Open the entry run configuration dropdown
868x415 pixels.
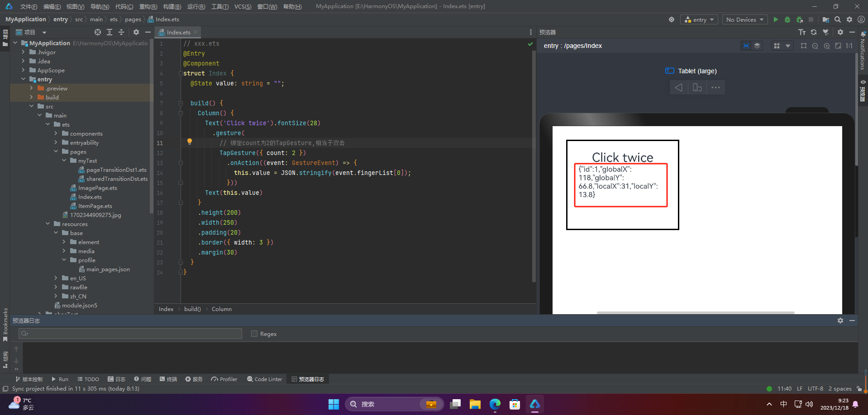[x=699, y=19]
